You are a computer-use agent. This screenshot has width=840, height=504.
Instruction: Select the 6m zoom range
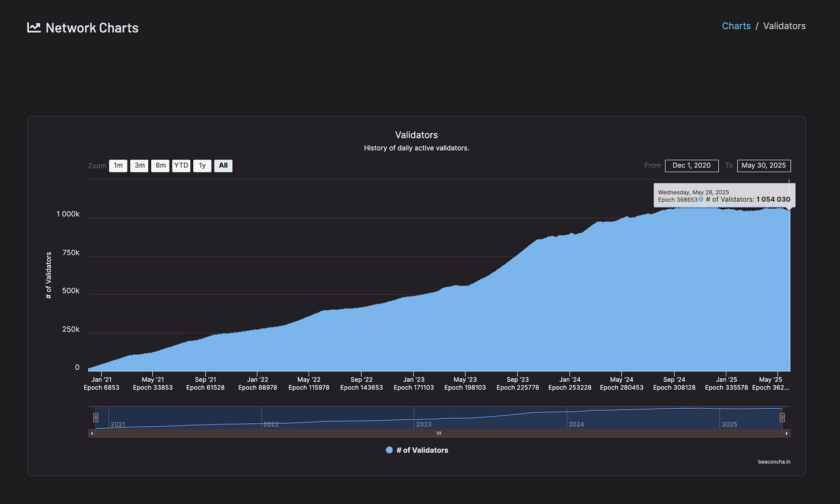pos(160,166)
